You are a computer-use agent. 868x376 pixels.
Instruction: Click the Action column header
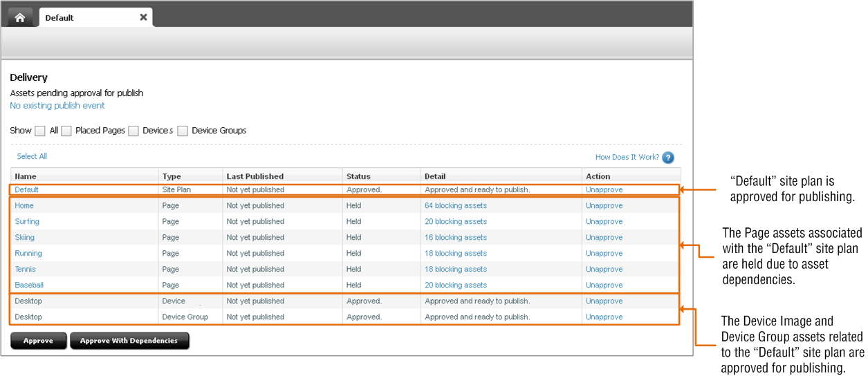(x=631, y=176)
